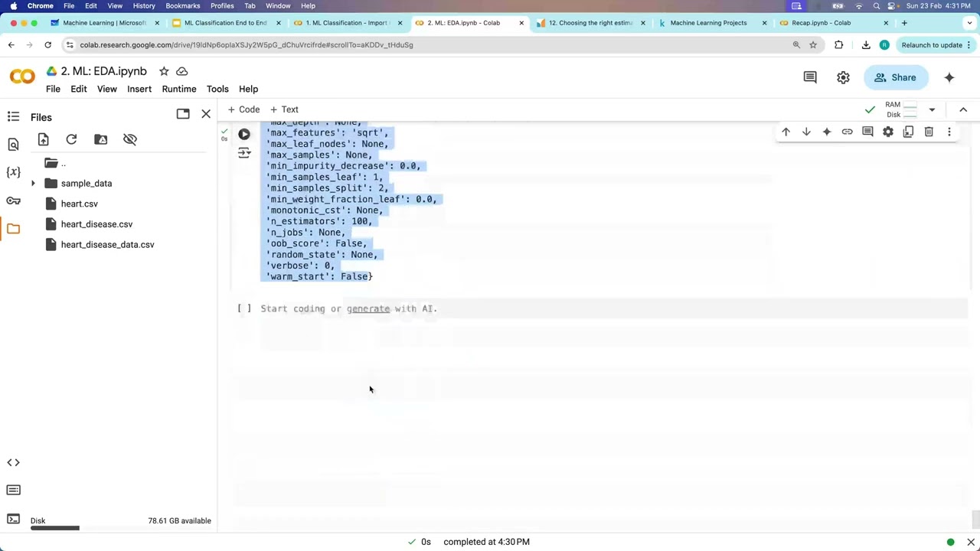Open macOS Spotlight search icon
The height and width of the screenshot is (551, 980).
875,6
